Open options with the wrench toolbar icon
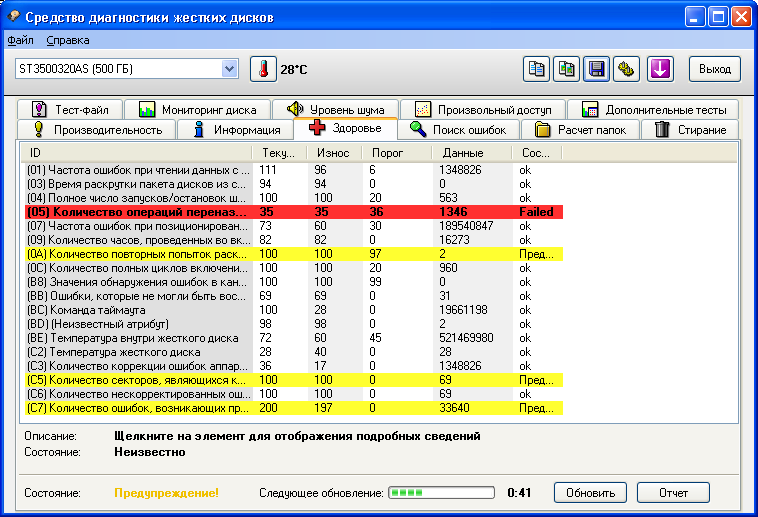758x517 pixels. click(627, 69)
